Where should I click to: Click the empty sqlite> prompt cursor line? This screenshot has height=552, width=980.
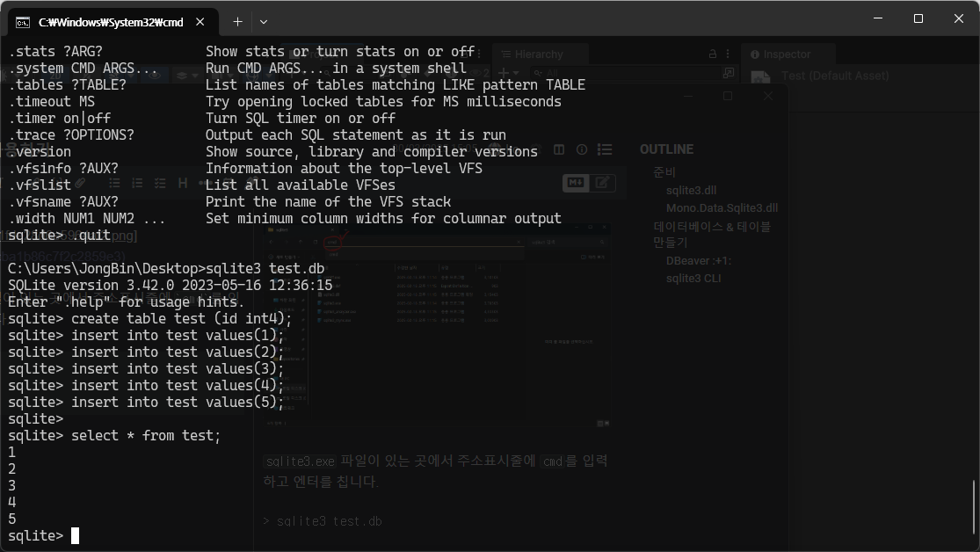point(44,536)
